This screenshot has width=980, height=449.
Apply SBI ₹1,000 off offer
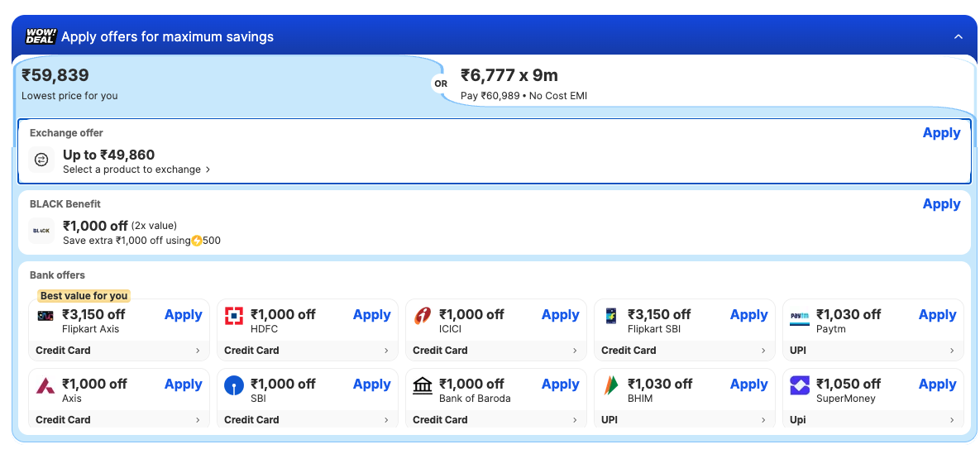[x=372, y=385]
